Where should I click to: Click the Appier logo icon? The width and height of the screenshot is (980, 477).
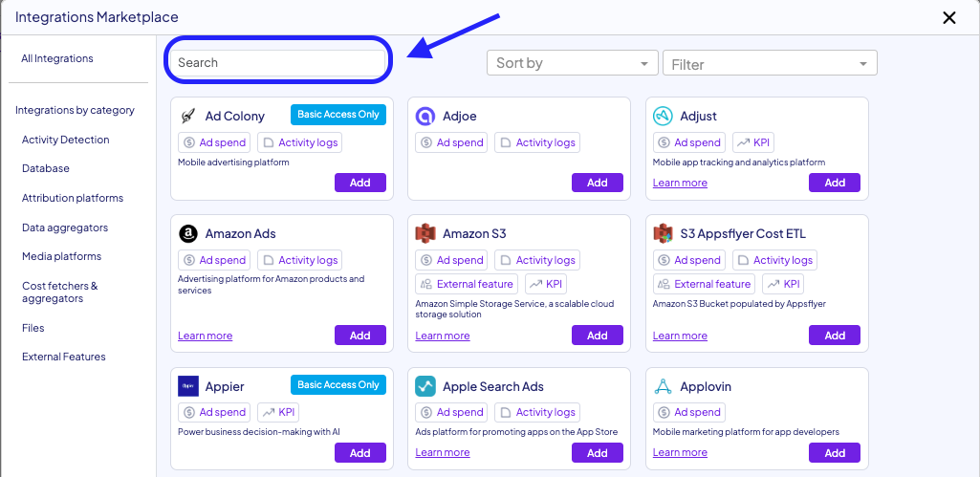pyautogui.click(x=188, y=386)
